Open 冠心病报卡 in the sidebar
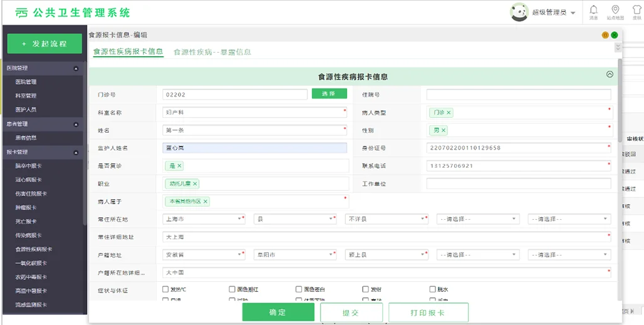Image resolution: width=644 pixels, height=325 pixels. click(x=28, y=180)
